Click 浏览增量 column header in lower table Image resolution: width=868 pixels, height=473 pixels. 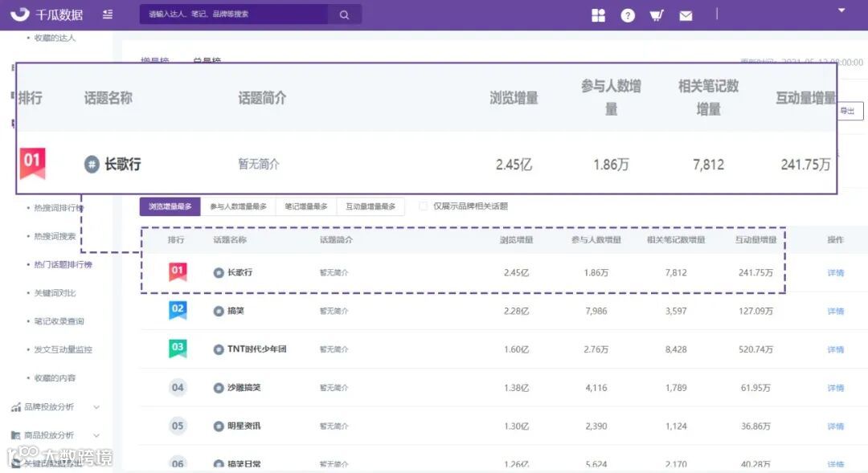point(517,239)
